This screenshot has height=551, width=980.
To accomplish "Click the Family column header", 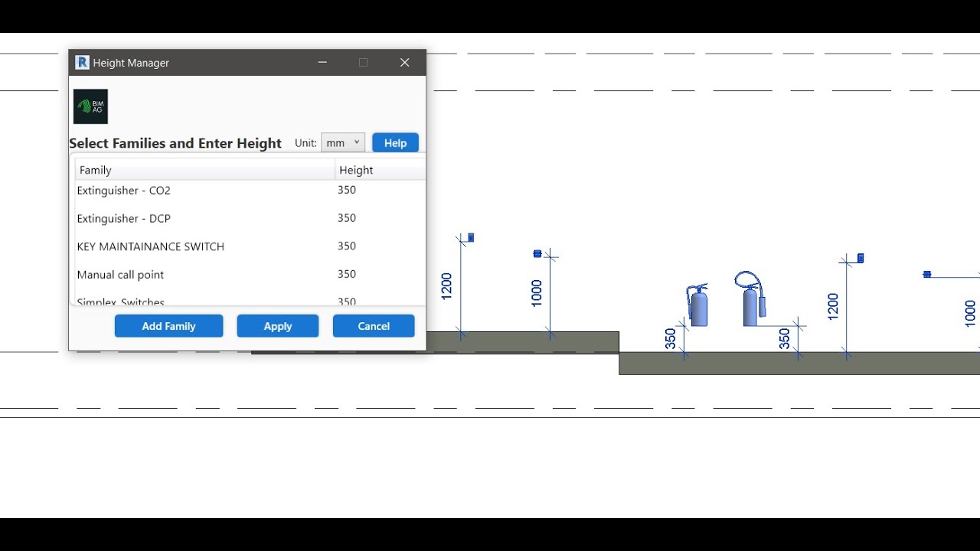I will [x=205, y=170].
